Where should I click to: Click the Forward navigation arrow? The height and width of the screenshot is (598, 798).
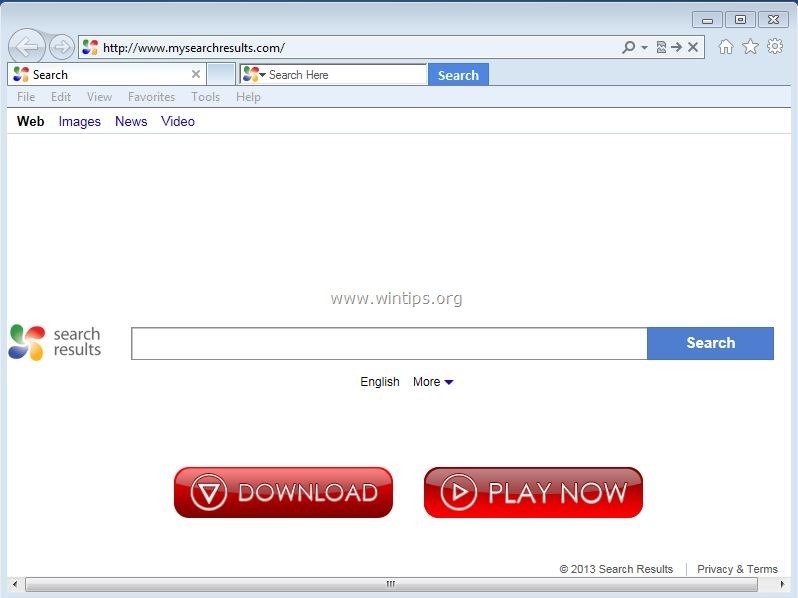pos(62,47)
